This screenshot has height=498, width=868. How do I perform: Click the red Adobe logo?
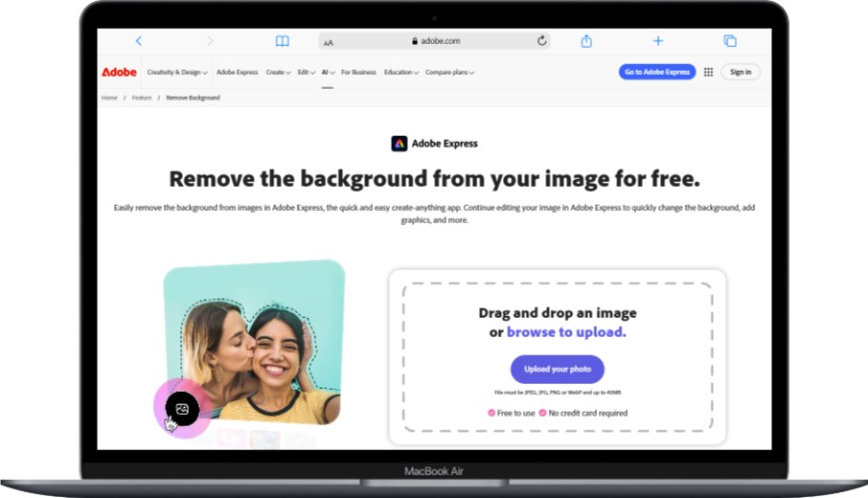(119, 72)
